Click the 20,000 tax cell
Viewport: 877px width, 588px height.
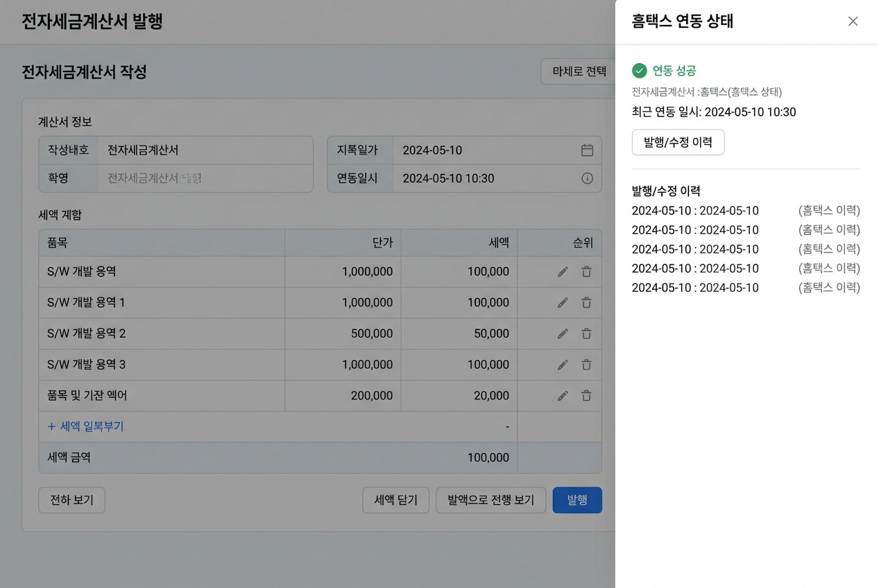[459, 395]
